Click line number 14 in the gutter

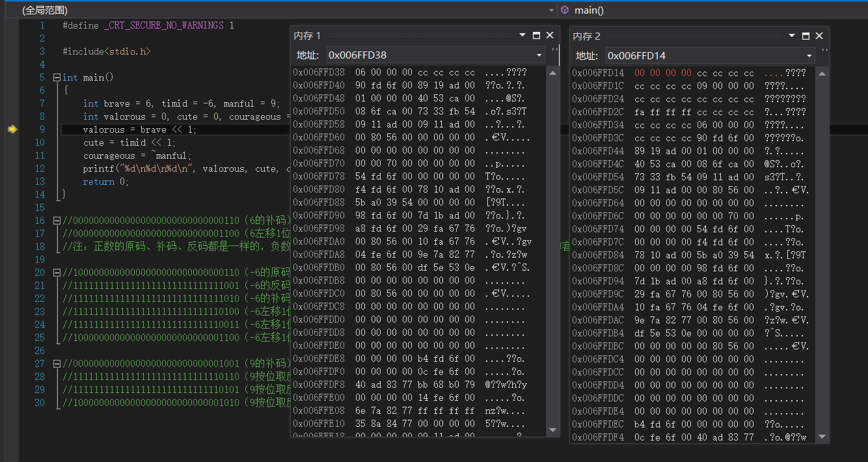(x=40, y=195)
